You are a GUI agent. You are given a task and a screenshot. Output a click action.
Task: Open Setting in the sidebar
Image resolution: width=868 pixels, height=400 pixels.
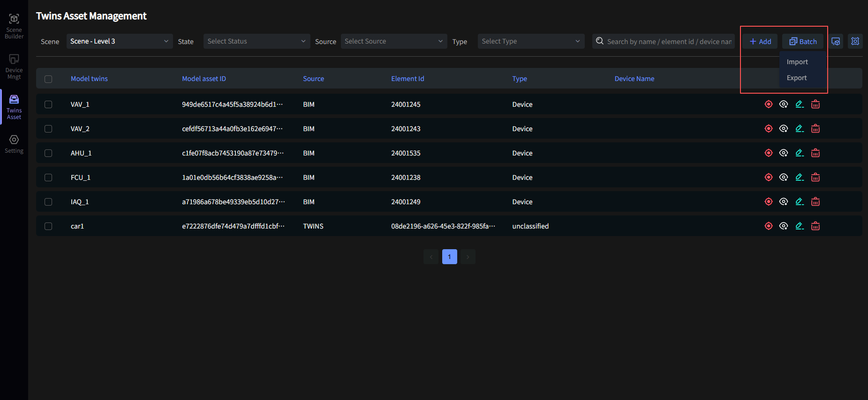click(x=14, y=144)
